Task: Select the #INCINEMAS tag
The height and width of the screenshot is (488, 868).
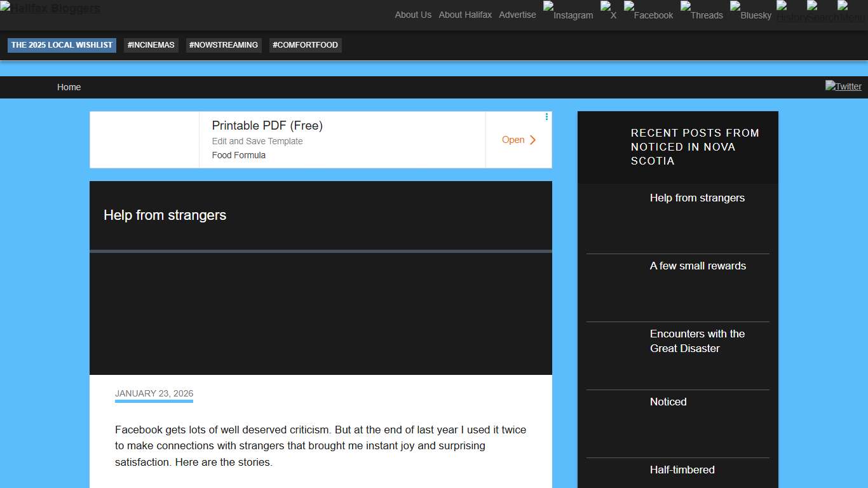Action: [x=151, y=45]
